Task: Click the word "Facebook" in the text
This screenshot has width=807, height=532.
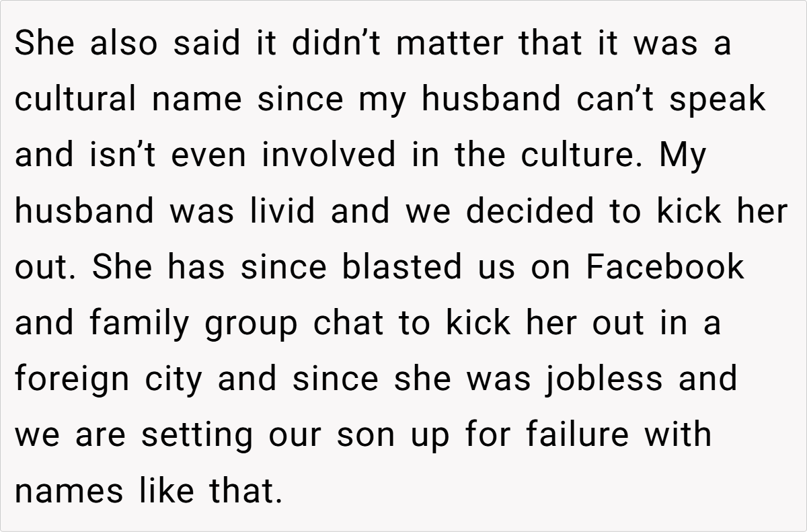Action: point(665,267)
